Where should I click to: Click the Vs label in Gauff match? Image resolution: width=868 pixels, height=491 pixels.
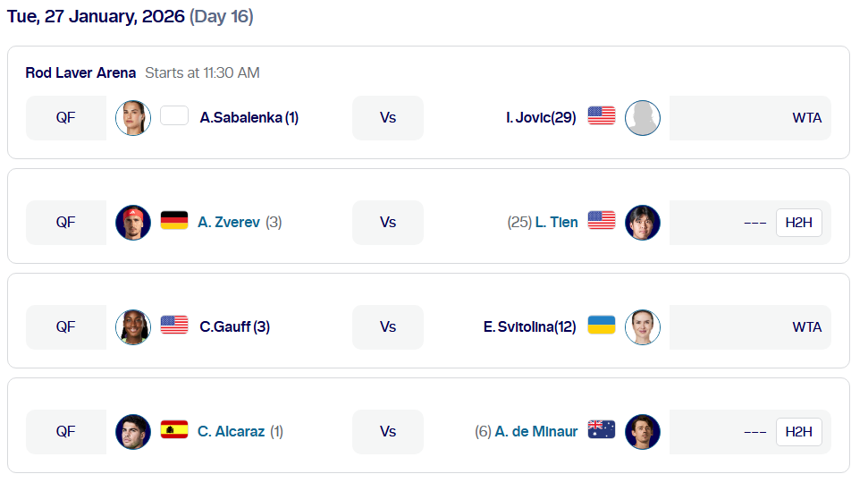click(387, 327)
